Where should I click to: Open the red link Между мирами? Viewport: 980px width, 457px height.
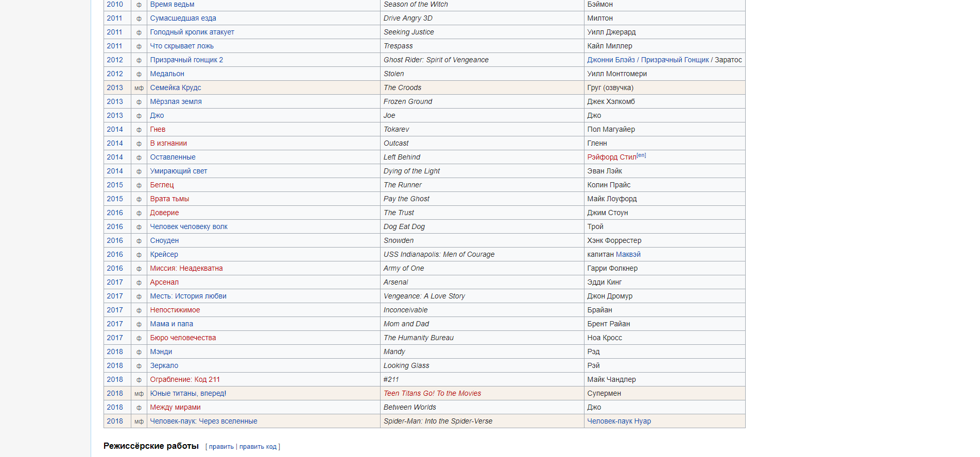click(x=175, y=407)
